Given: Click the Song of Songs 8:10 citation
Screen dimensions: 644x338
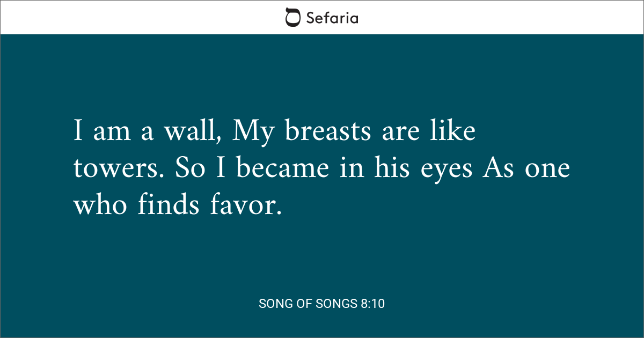Looking at the screenshot, I should (322, 304).
